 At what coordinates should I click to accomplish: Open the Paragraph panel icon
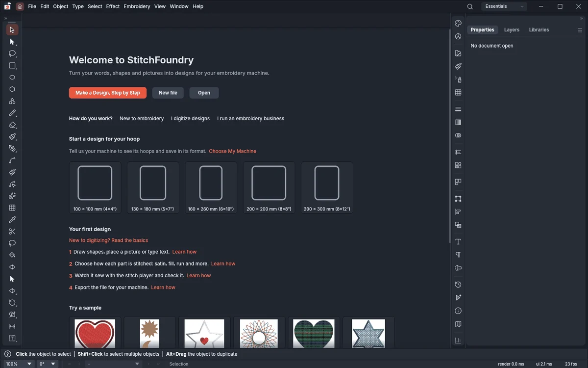coord(458,255)
